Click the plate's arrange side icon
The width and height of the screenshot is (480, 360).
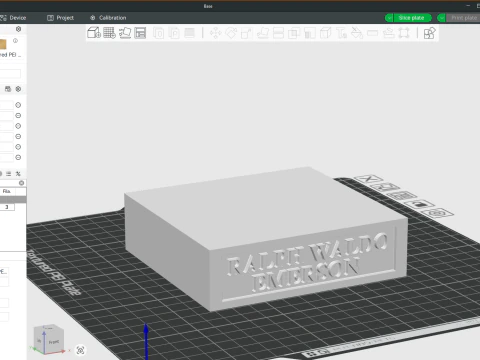[403, 196]
